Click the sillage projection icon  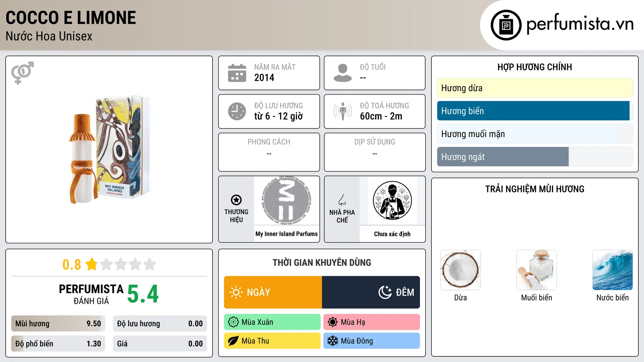point(343,111)
